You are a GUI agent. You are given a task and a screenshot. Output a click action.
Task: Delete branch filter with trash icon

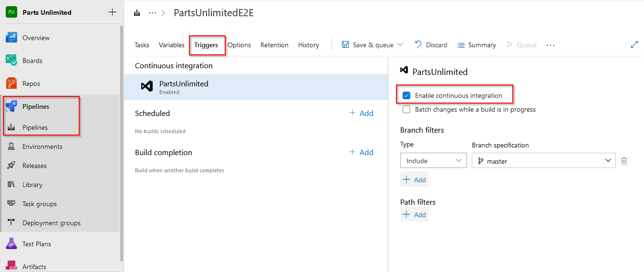pyautogui.click(x=624, y=161)
